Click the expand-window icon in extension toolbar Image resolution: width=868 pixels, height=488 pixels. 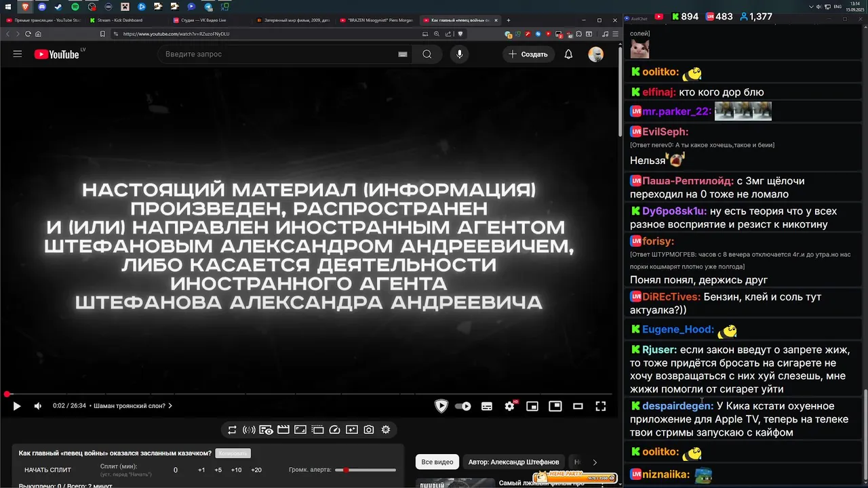tap(300, 430)
